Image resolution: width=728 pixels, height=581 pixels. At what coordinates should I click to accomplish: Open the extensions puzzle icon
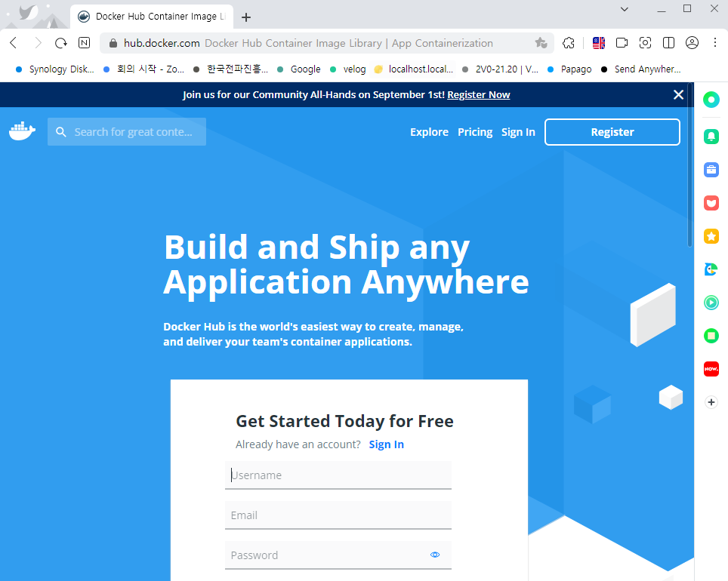pyautogui.click(x=569, y=43)
